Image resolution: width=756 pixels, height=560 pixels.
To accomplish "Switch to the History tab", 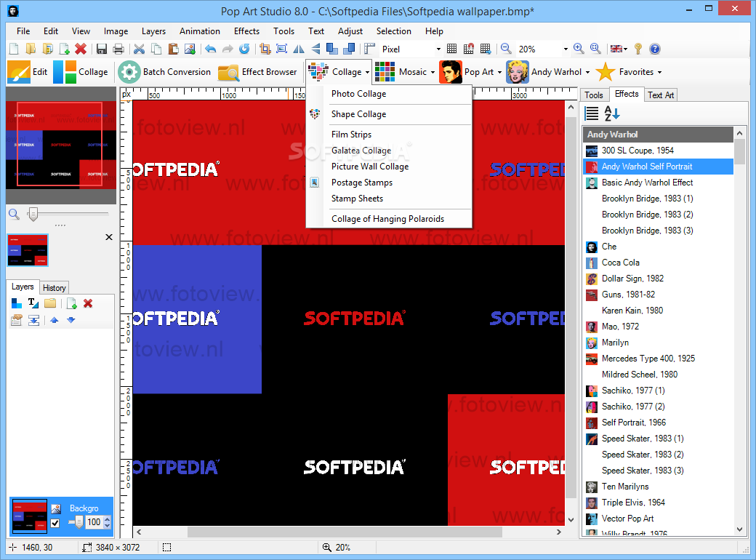I will (x=54, y=288).
